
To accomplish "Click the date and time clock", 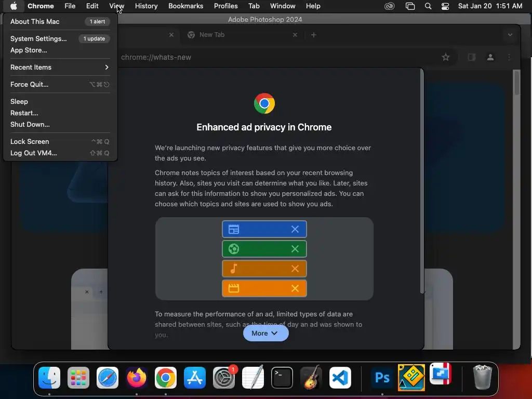I will [x=490, y=6].
